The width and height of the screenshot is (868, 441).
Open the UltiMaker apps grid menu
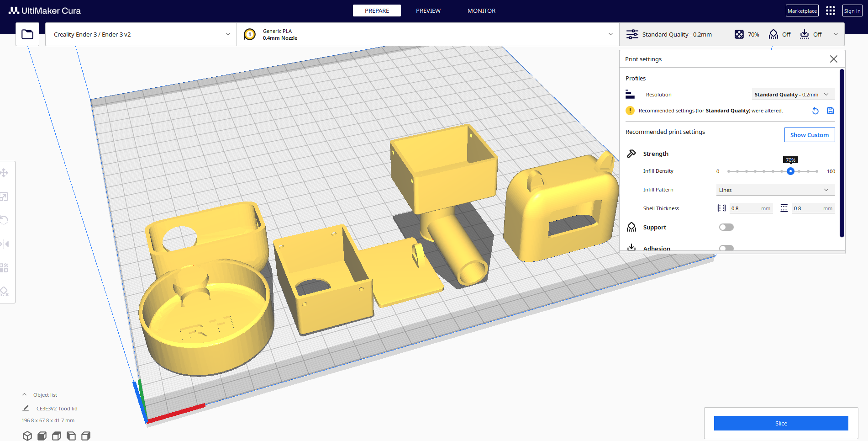coord(831,11)
